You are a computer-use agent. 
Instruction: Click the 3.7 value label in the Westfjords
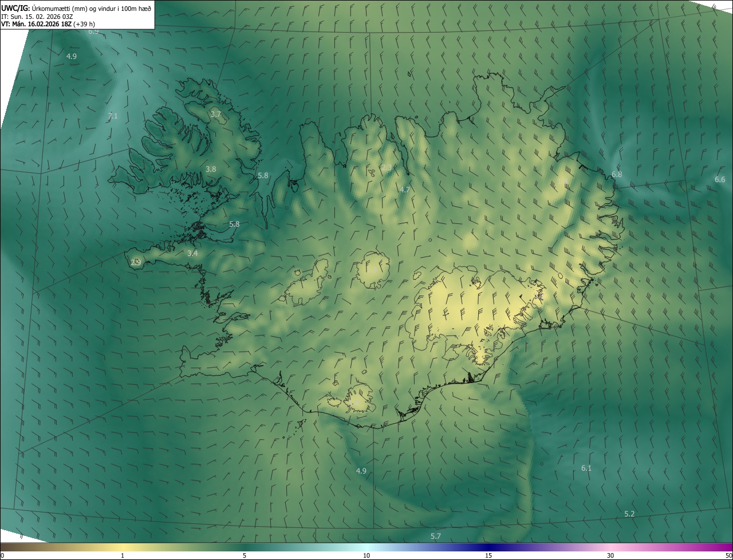(x=215, y=115)
